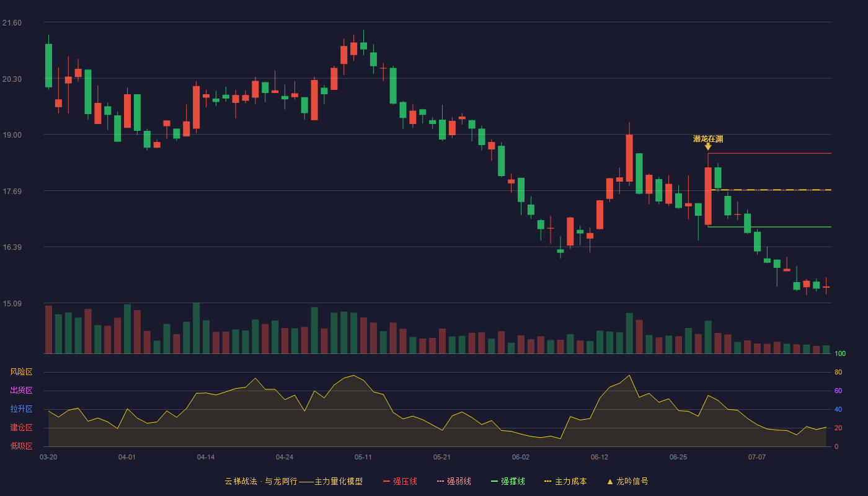Click the blue 40 indicator axis value

point(838,409)
